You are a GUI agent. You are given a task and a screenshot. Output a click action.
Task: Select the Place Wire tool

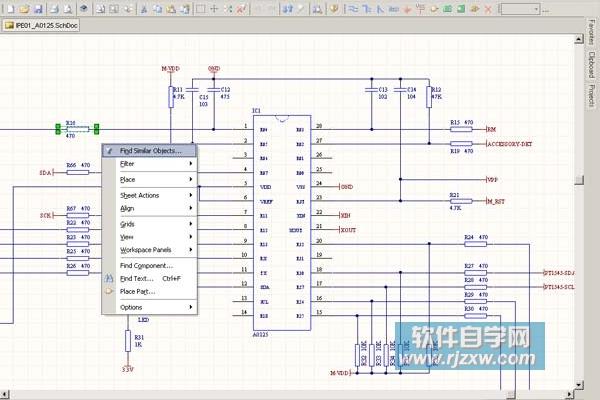[353, 8]
